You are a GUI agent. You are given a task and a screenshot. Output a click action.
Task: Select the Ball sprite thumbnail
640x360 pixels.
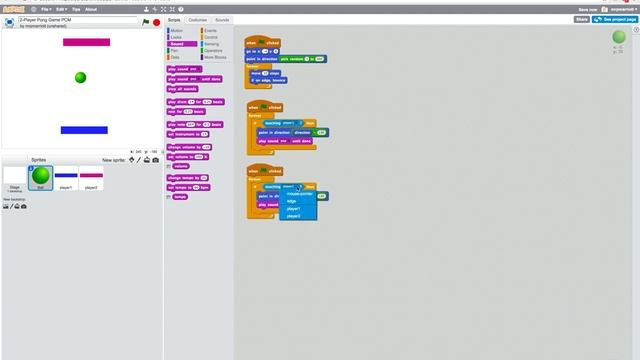[x=40, y=178]
